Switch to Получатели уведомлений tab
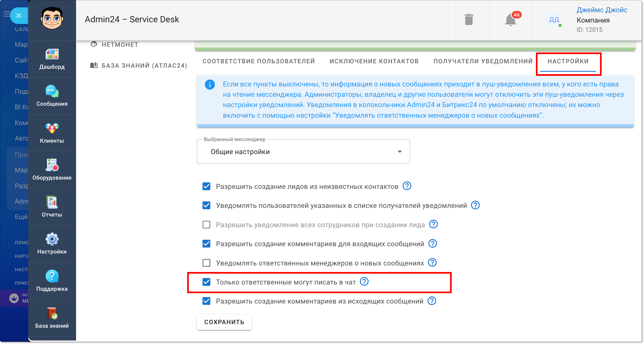Screen dimensions: 644x344 tap(483, 61)
